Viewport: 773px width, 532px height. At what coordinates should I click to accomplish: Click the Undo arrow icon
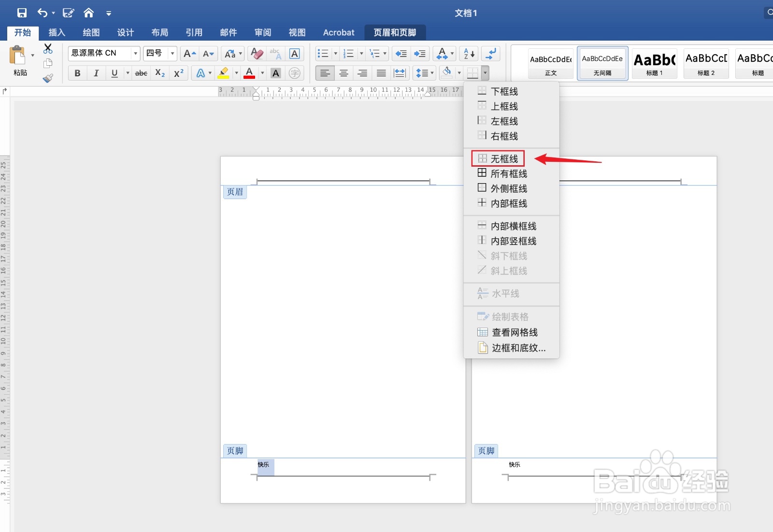coord(43,13)
